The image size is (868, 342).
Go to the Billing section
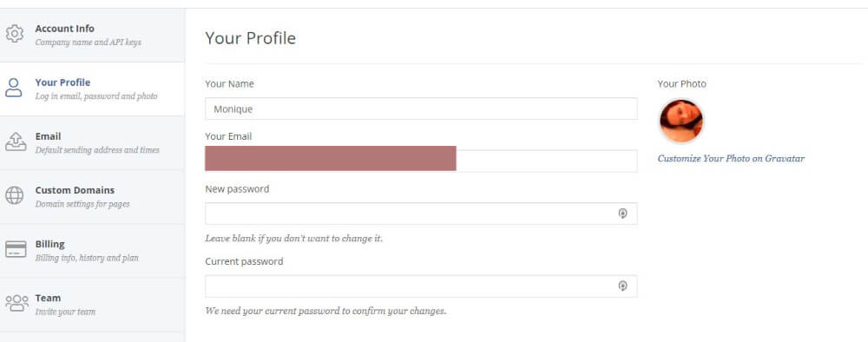[x=93, y=250]
